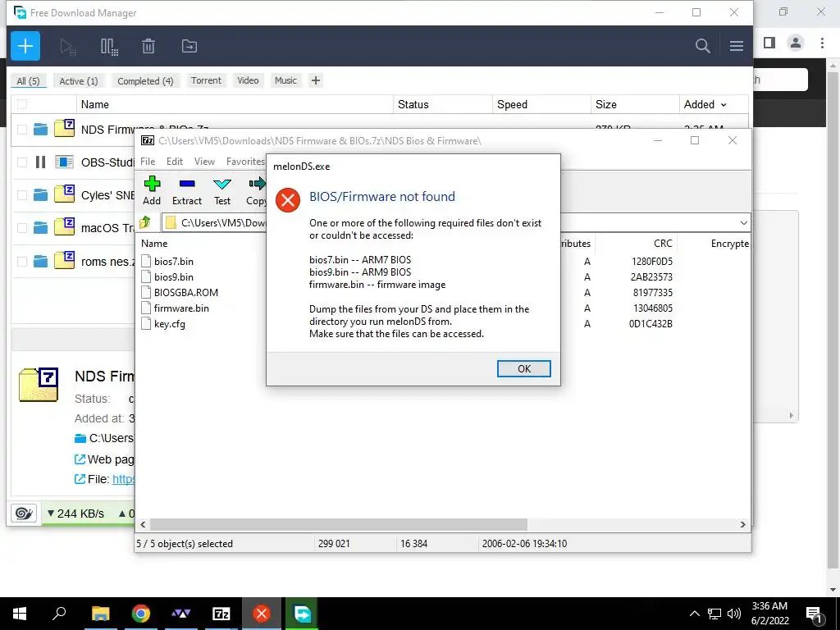Check the roms nes download checkbox
840x630 pixels.
22,262
